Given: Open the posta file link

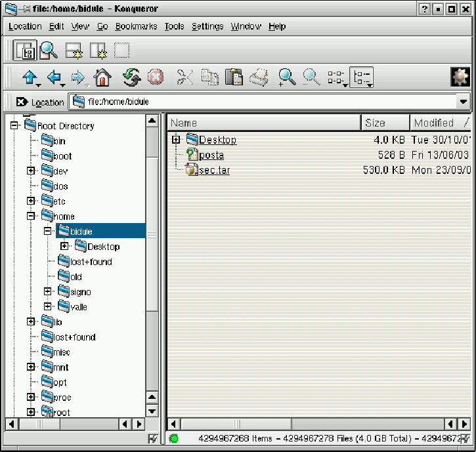Looking at the screenshot, I should pos(211,155).
